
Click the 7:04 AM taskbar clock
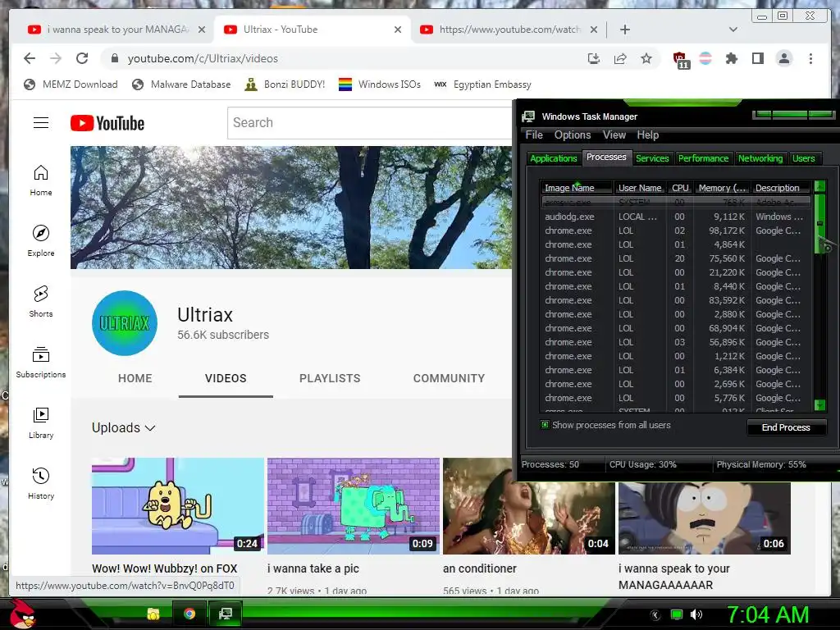pos(768,614)
